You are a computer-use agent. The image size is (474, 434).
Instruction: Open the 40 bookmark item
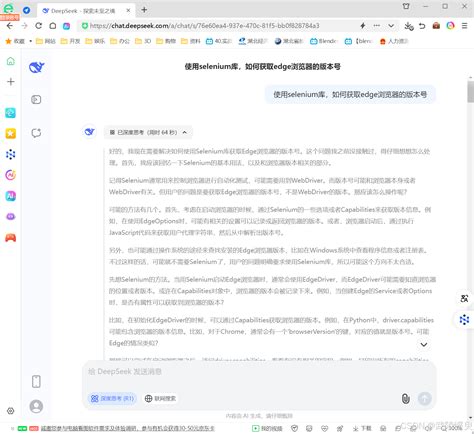tap(219, 41)
